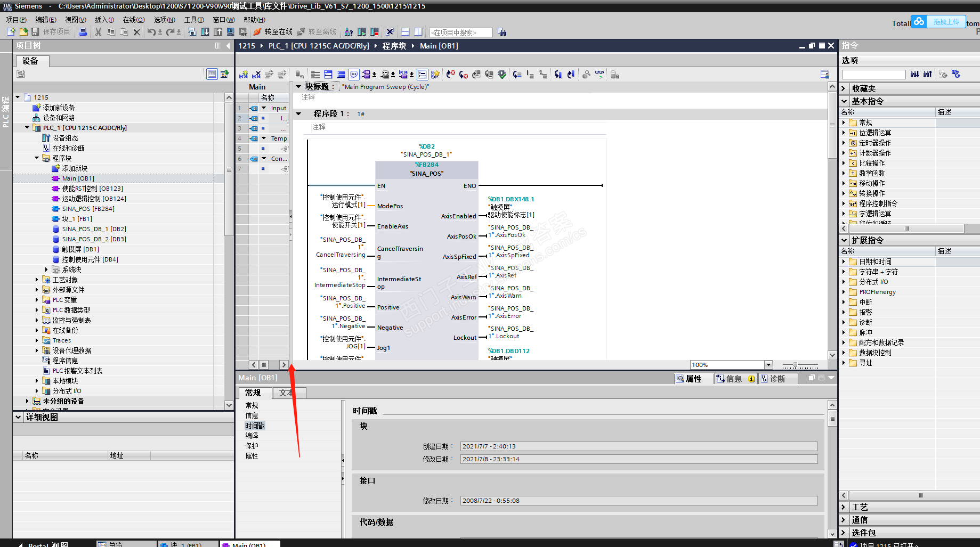Click the split editor vertically icon

[418, 32]
